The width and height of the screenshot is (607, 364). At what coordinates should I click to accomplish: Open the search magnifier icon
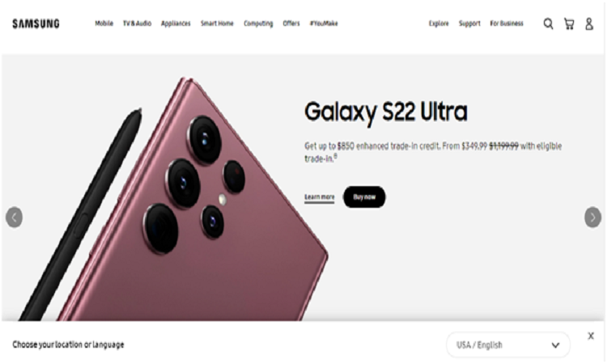[x=548, y=23]
